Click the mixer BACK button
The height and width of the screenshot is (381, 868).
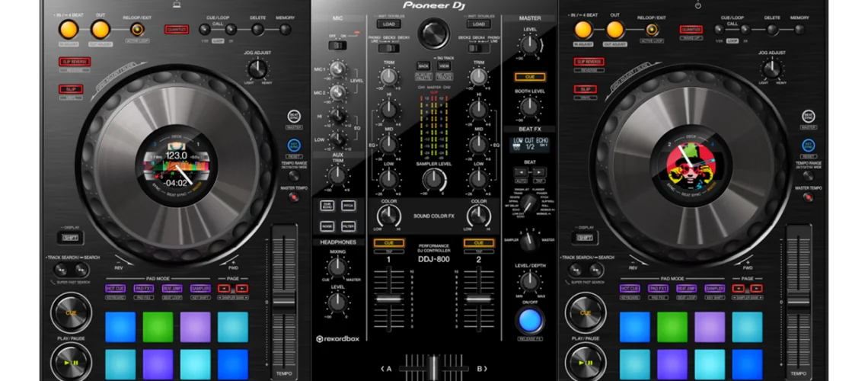pyautogui.click(x=423, y=66)
